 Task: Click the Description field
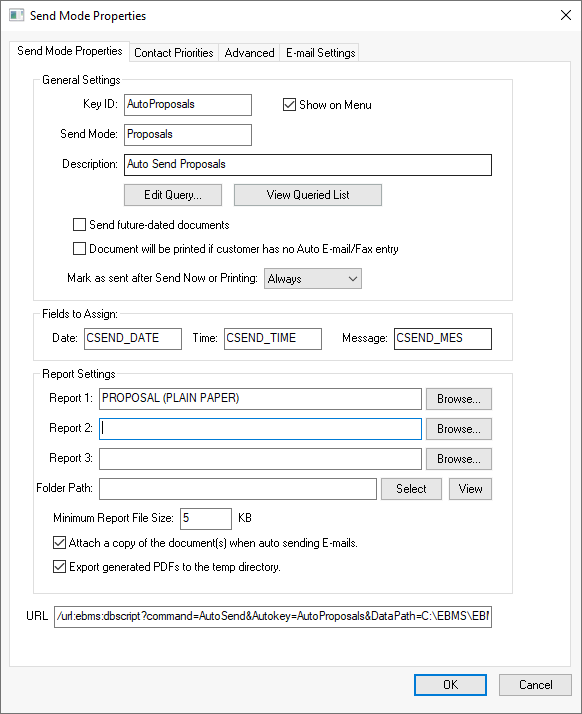click(308, 165)
